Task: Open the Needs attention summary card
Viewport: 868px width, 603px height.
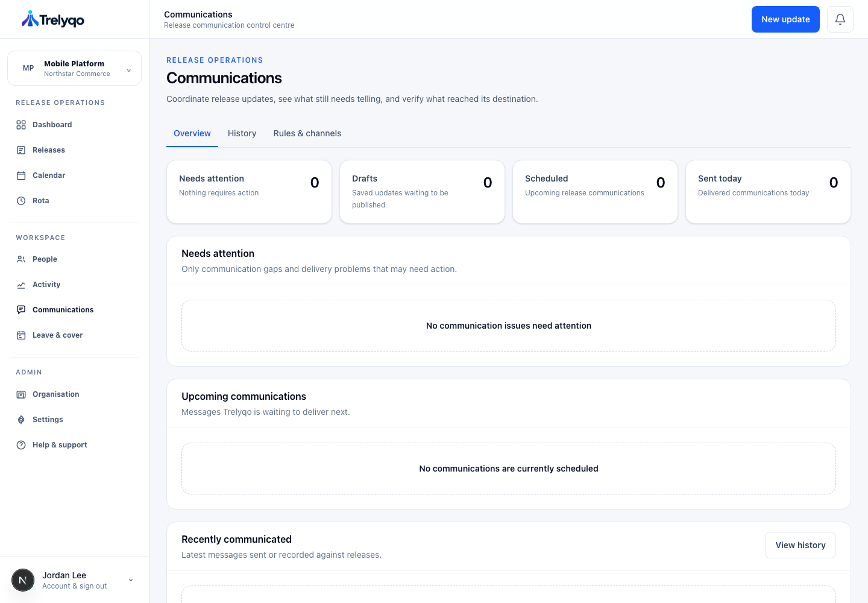Action: (249, 192)
